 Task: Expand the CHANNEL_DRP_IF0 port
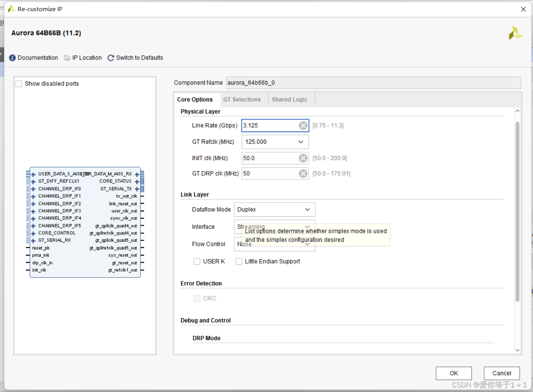click(x=33, y=189)
